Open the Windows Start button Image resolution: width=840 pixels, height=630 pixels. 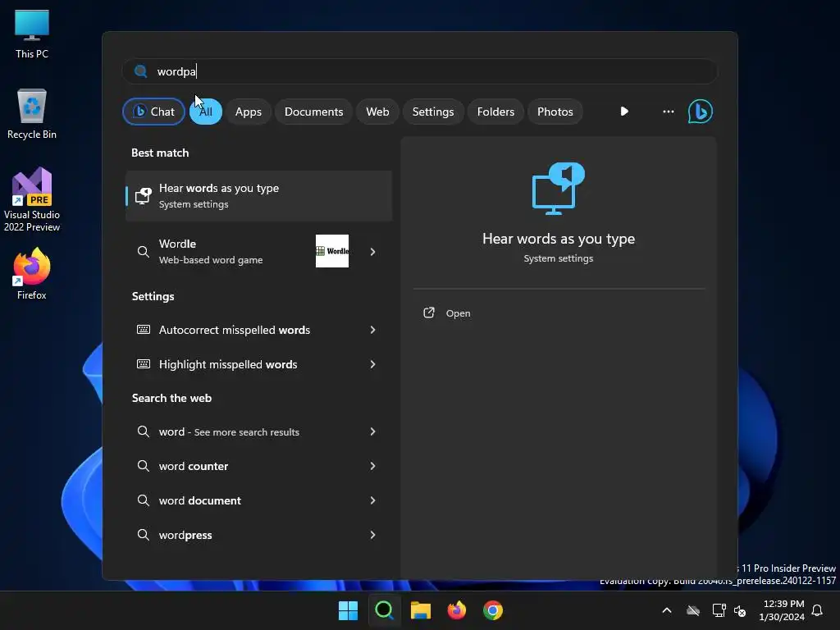pyautogui.click(x=348, y=610)
